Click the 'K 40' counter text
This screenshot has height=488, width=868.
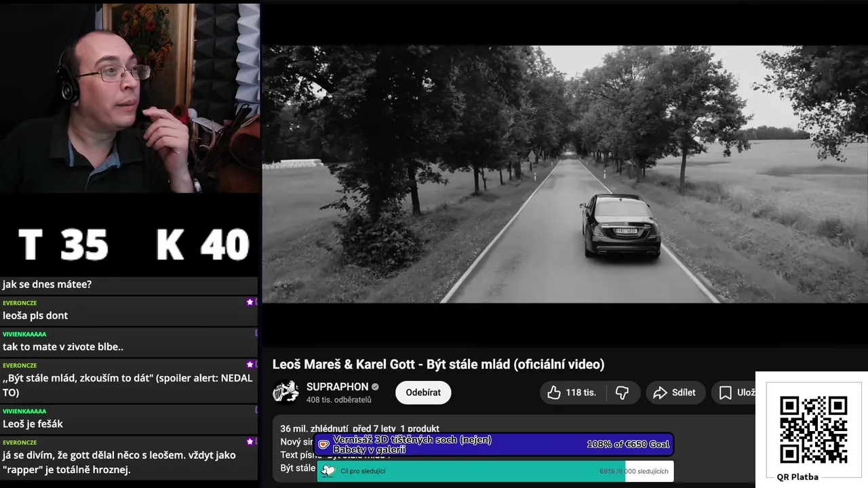pyautogui.click(x=203, y=245)
